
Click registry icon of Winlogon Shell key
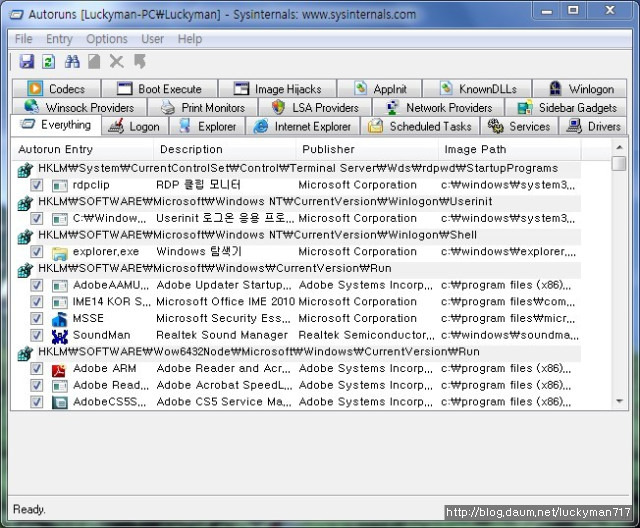tap(25, 236)
